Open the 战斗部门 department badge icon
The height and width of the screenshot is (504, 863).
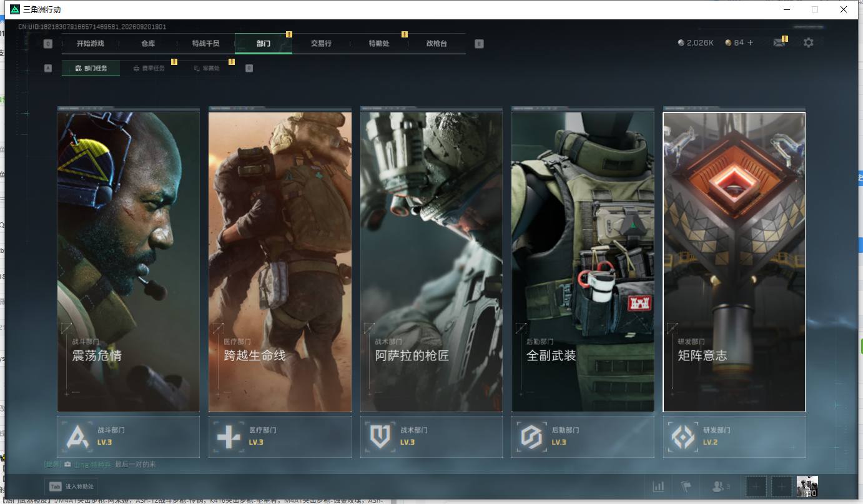[x=79, y=437]
